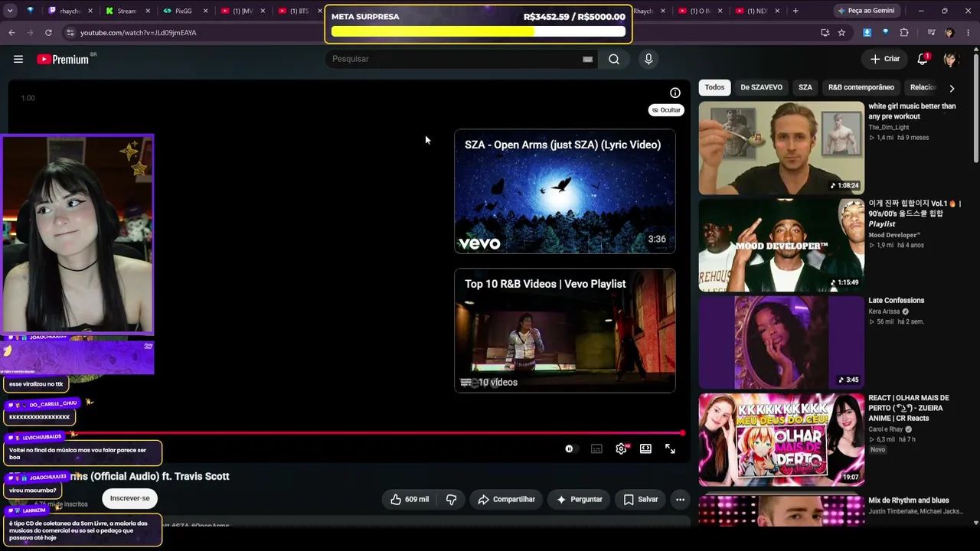Screen dimensions: 980x551
Task: Reload the current page
Action: [x=48, y=33]
